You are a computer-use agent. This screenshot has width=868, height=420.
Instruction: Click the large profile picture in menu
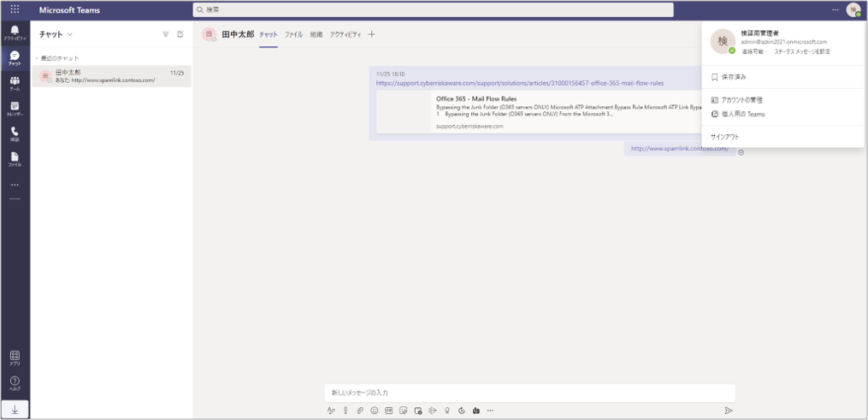click(x=723, y=42)
